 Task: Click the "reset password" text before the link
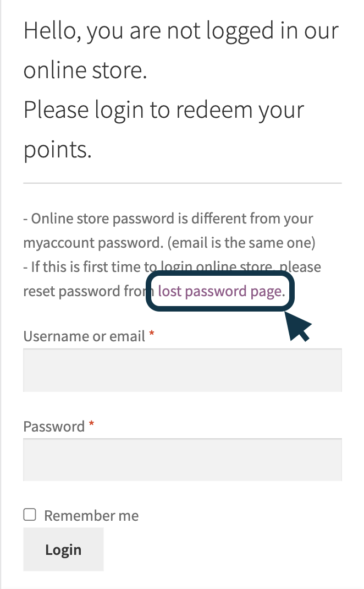point(71,291)
